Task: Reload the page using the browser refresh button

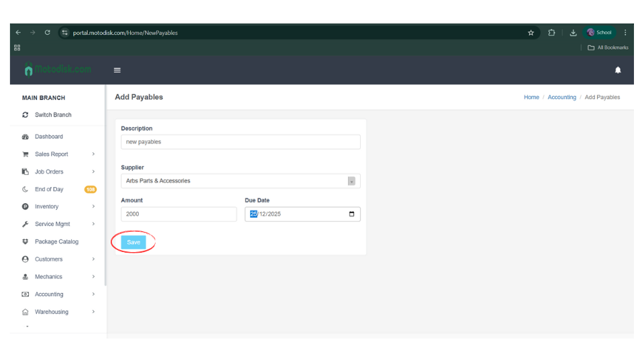Action: click(47, 32)
